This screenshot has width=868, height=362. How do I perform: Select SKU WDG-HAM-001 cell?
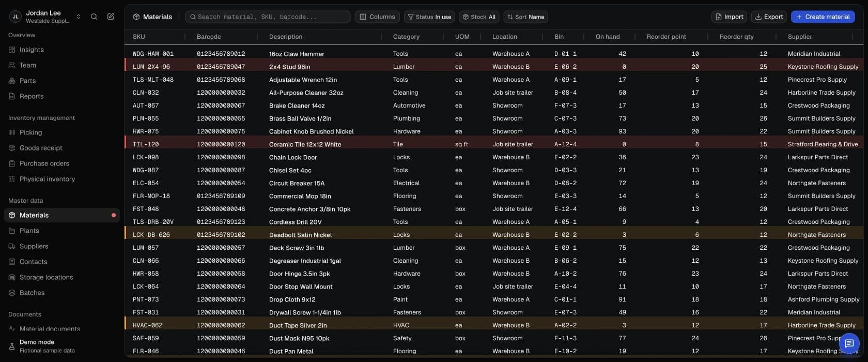point(153,54)
